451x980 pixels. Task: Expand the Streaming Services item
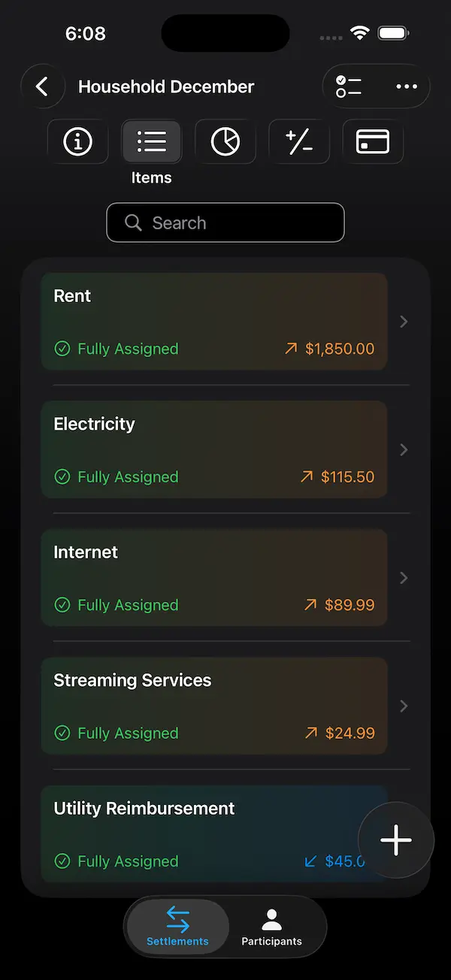(x=404, y=706)
